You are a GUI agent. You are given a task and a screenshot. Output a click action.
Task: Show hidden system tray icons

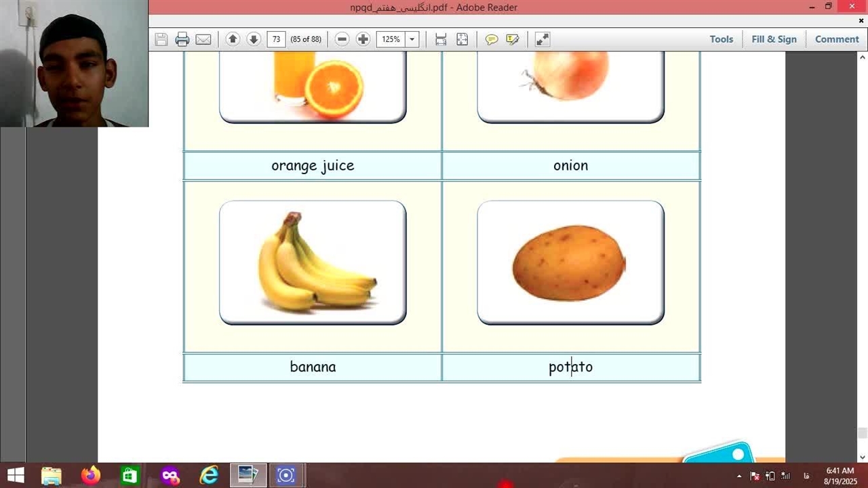click(740, 476)
